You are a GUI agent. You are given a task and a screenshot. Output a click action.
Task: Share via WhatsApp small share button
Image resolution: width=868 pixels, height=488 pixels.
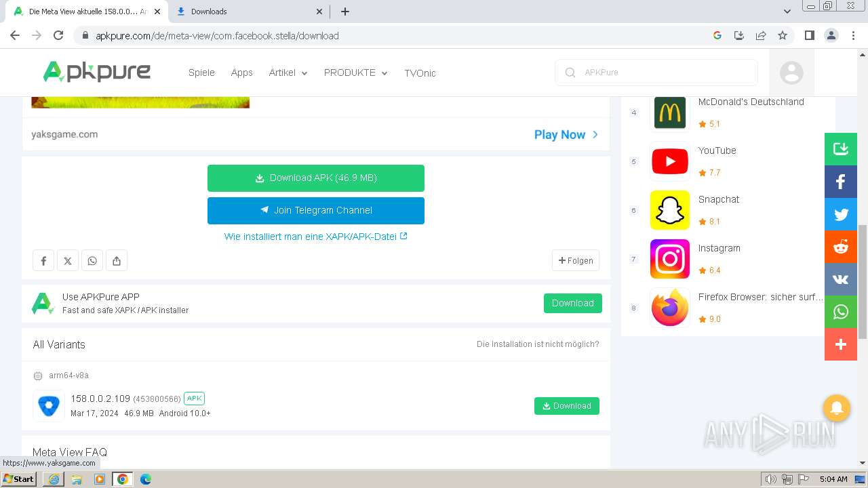(x=92, y=260)
